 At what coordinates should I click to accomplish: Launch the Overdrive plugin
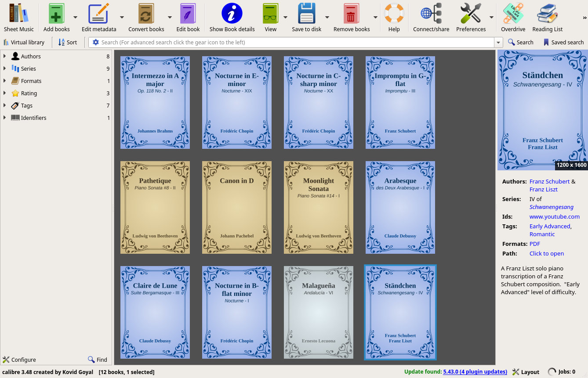tap(513, 13)
